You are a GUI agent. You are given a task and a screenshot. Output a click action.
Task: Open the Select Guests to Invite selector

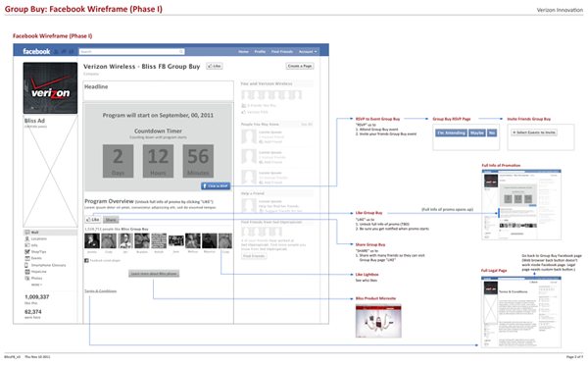point(534,132)
